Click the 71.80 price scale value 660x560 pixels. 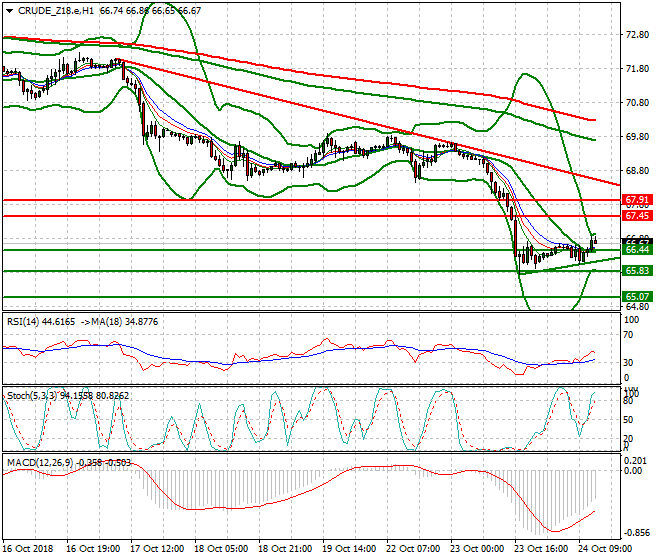point(637,69)
